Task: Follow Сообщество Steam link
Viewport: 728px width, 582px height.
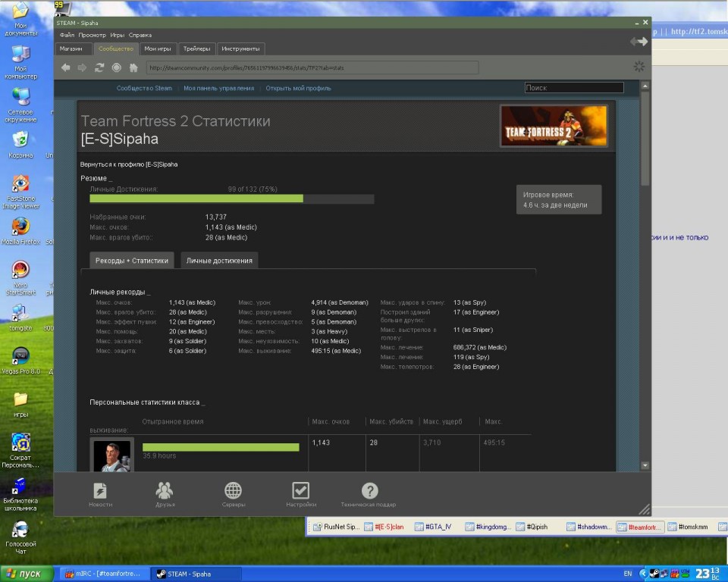Action: [x=144, y=88]
